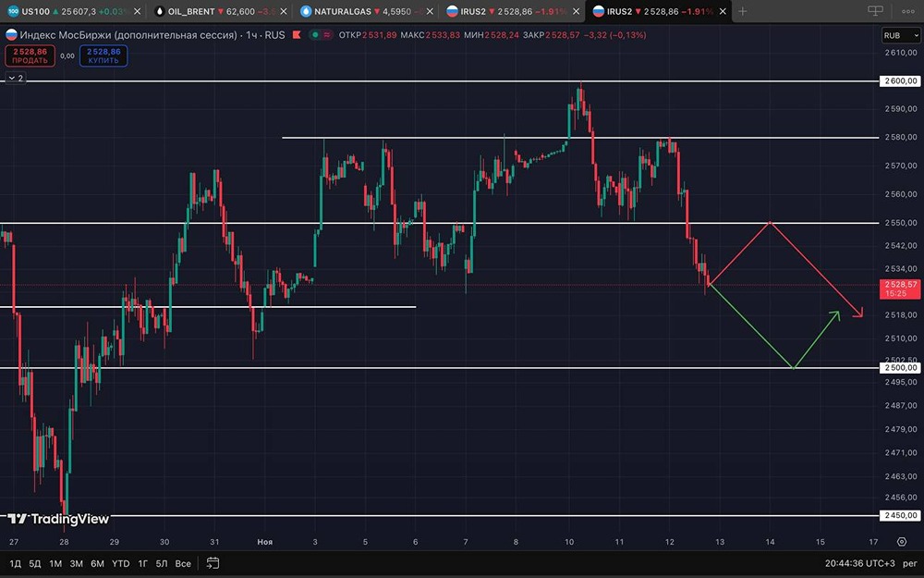Open timezone menu at 20:44:36 UTC+3
924x578 pixels.
(859, 563)
